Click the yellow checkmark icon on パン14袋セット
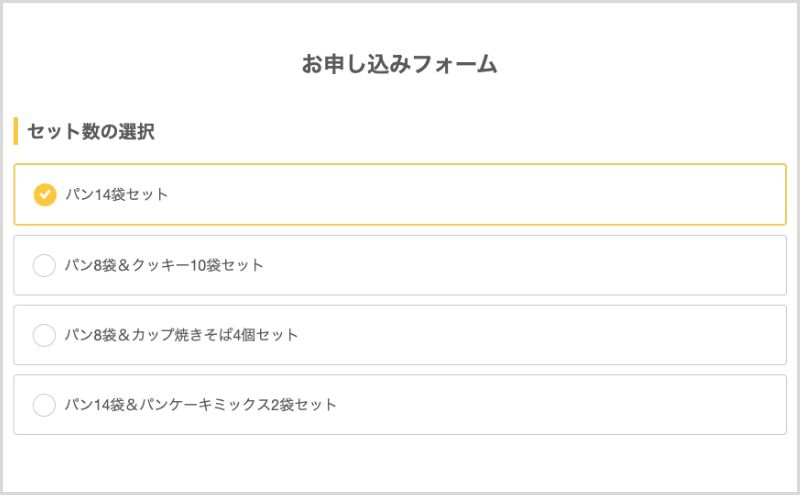The image size is (800, 495). [x=44, y=194]
